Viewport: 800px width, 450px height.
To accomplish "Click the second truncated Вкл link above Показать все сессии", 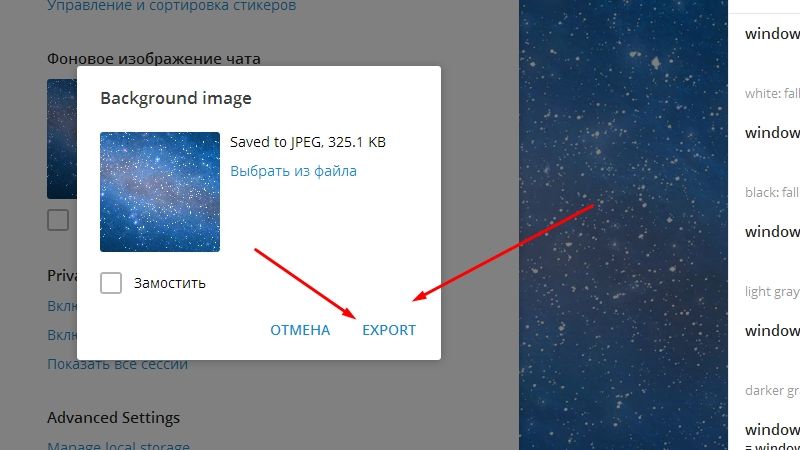I will tap(62, 335).
